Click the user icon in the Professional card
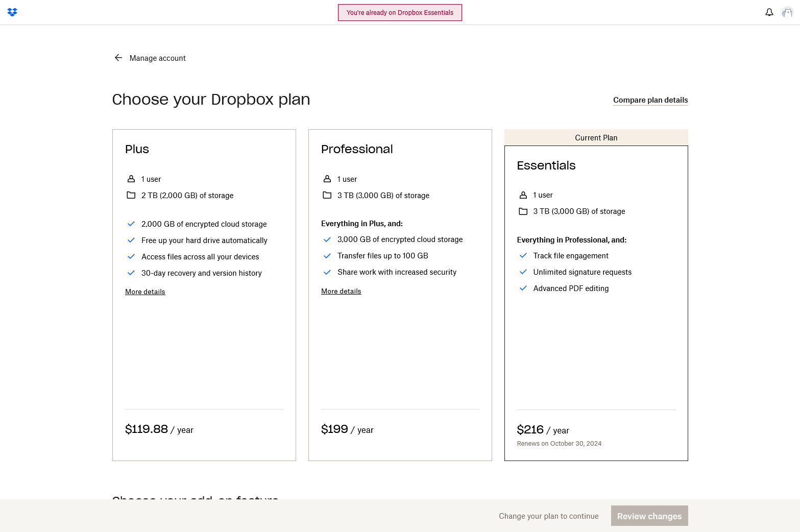 327,179
